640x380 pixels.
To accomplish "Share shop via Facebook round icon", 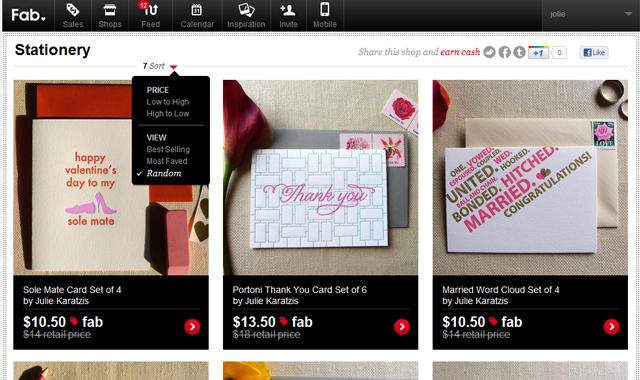I will click(504, 52).
